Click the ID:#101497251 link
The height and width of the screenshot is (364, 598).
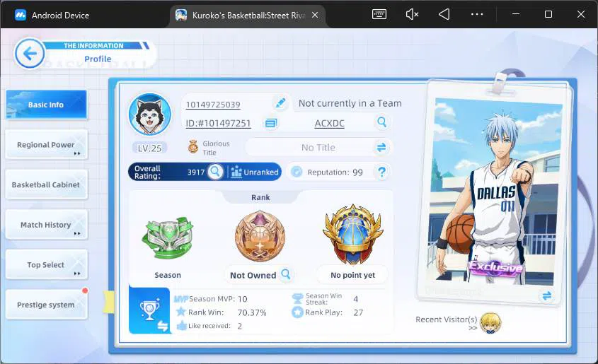tap(218, 124)
